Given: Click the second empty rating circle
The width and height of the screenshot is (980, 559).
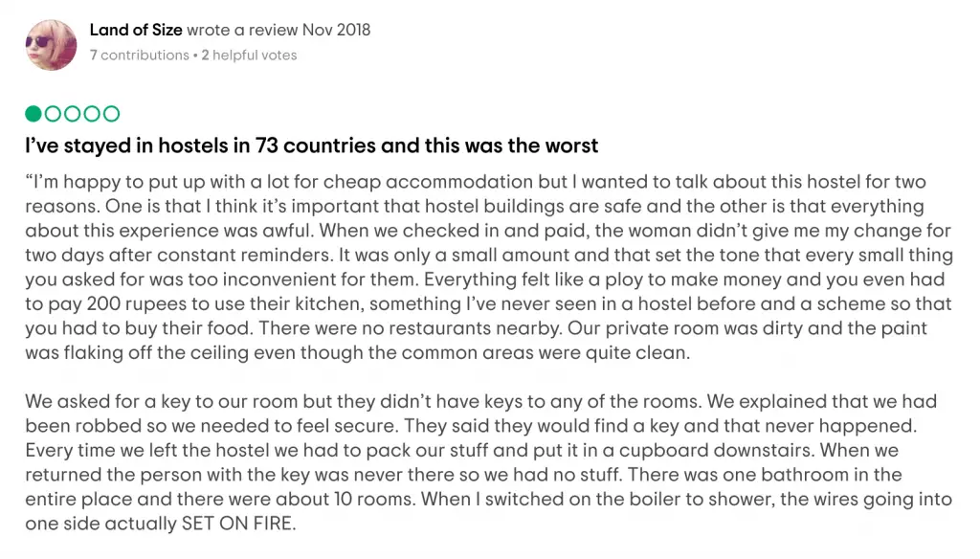Looking at the screenshot, I should [x=54, y=114].
